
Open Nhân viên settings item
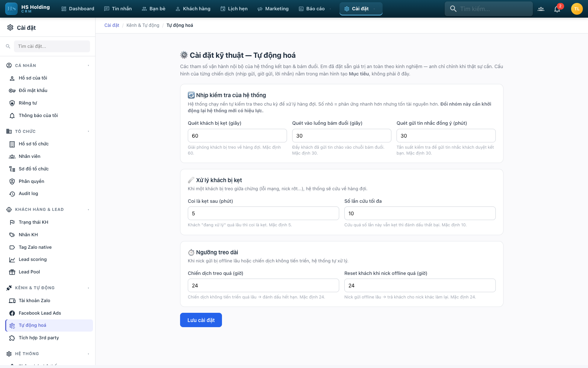click(49, 156)
